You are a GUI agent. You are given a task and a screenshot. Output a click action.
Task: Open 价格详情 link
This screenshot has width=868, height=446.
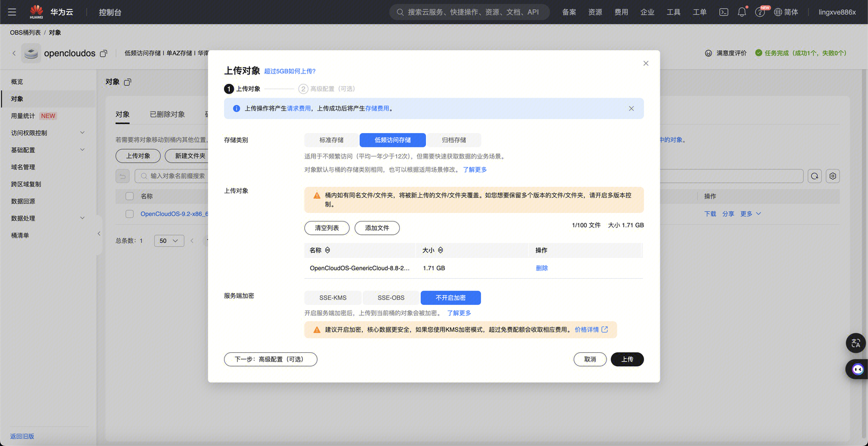tap(587, 330)
